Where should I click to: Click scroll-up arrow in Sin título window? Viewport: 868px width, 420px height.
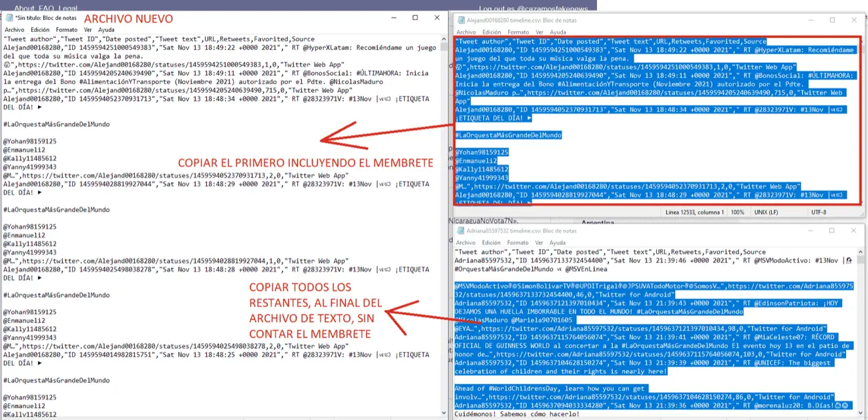pos(443,39)
